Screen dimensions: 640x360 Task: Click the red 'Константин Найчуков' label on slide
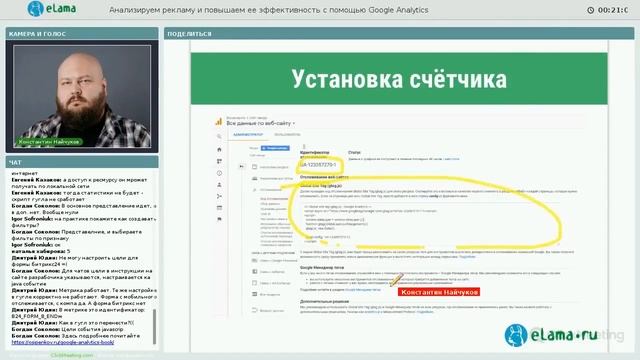(x=439, y=292)
